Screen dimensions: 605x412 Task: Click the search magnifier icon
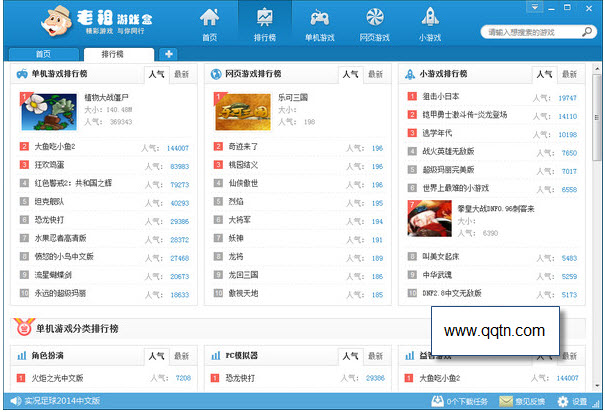587,32
